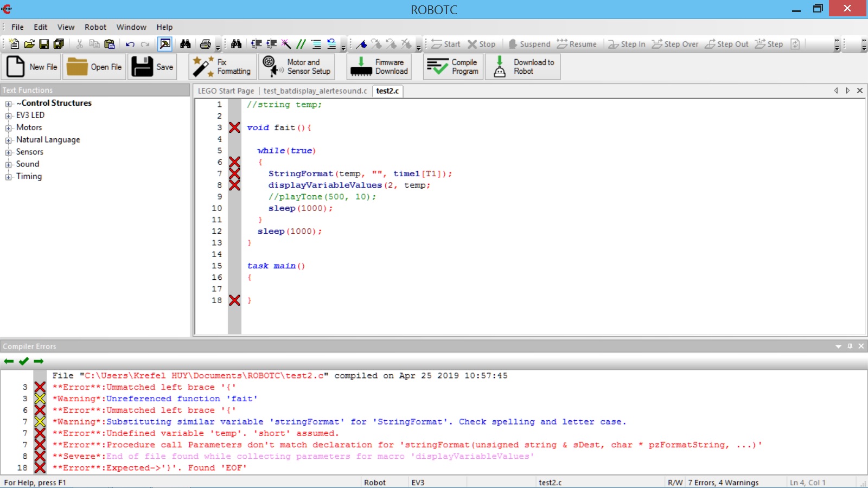This screenshot has height=488, width=868.
Task: Open the Window menu
Action: (x=131, y=27)
